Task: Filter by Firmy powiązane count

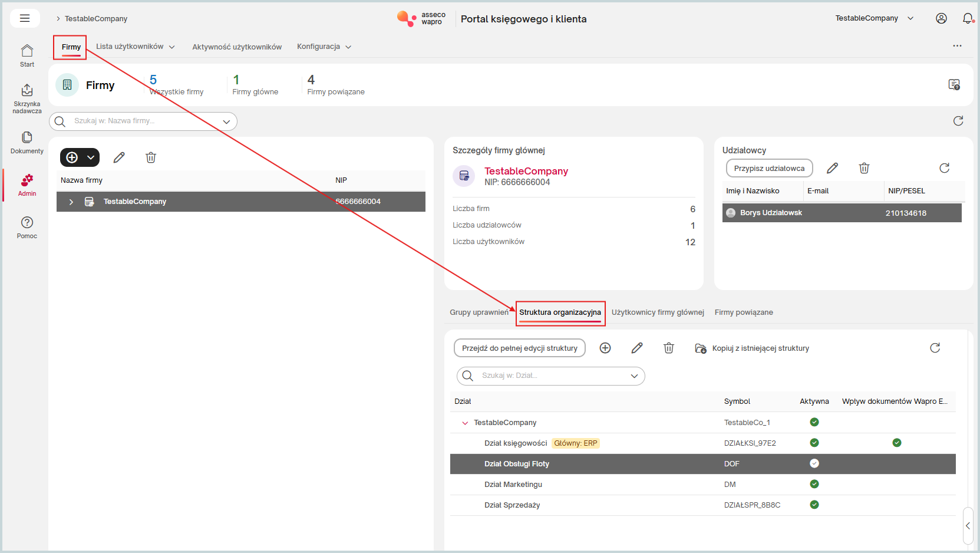Action: tap(336, 85)
